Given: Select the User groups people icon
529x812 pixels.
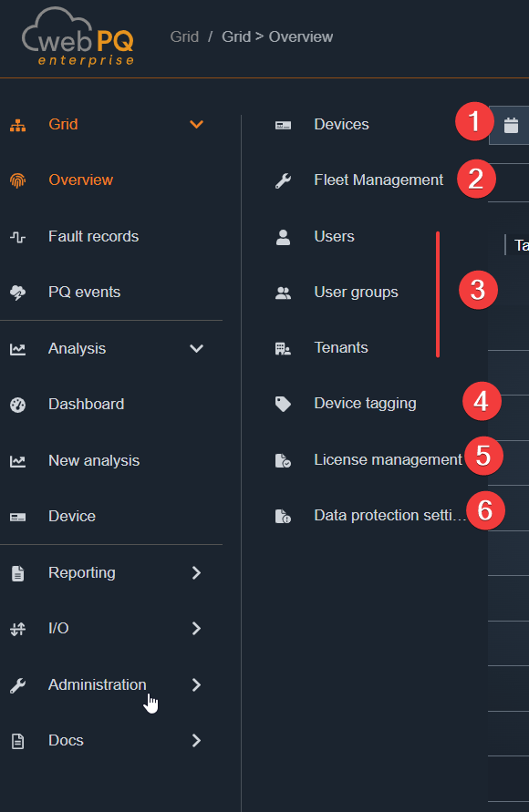Looking at the screenshot, I should click(282, 292).
